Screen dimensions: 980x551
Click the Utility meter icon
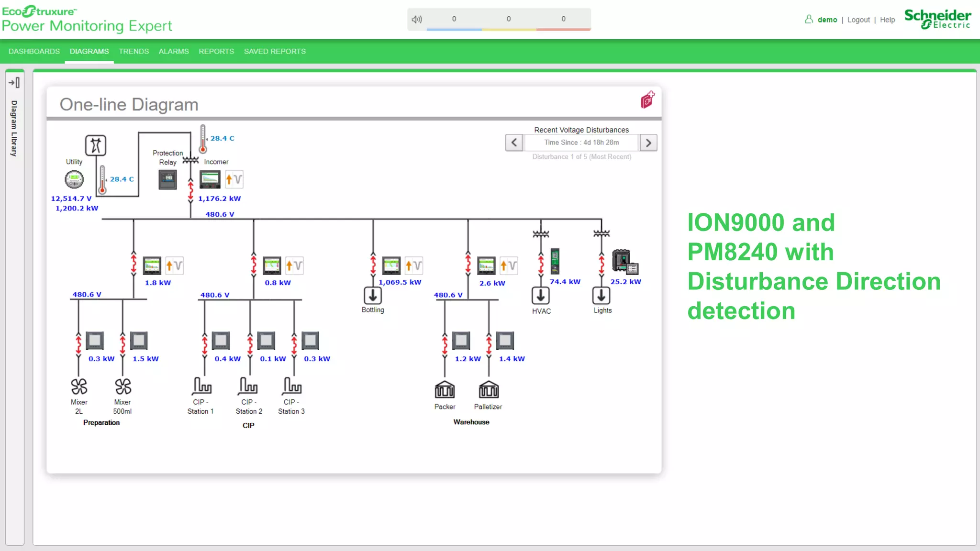click(74, 180)
